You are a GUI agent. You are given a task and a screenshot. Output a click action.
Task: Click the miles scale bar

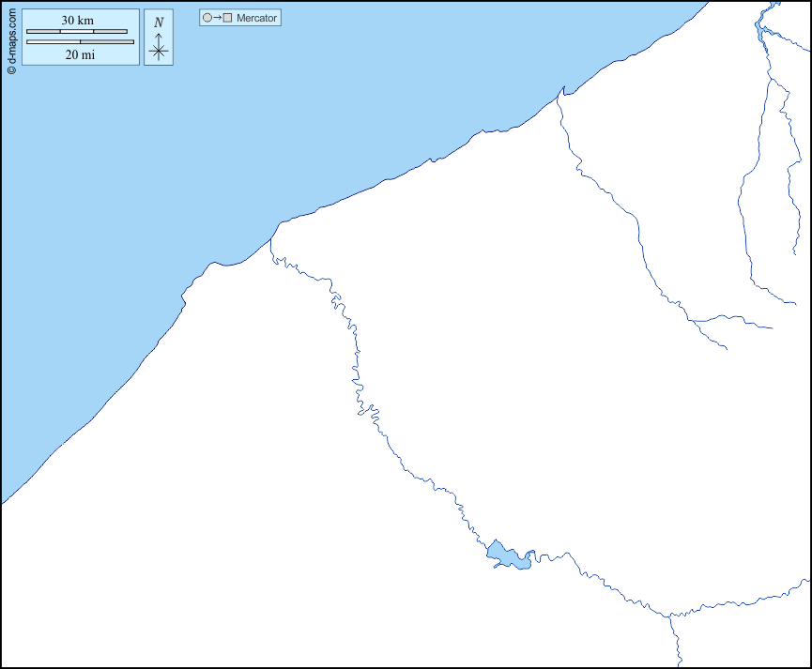point(80,42)
